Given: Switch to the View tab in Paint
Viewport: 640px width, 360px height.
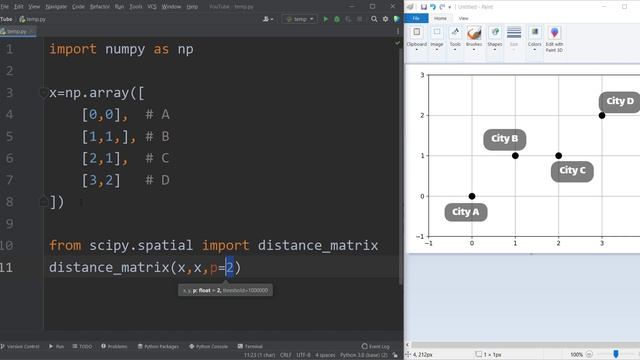Looking at the screenshot, I should [x=463, y=18].
